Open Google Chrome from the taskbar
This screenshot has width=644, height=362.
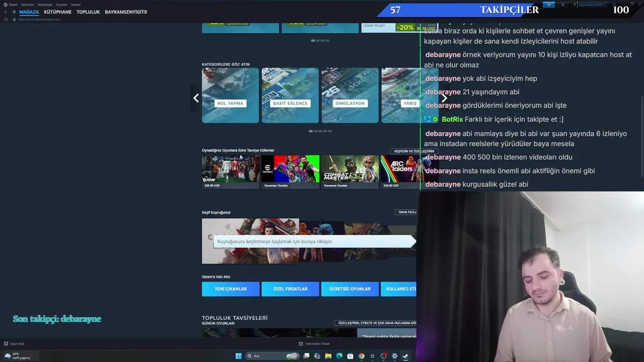pos(361,356)
